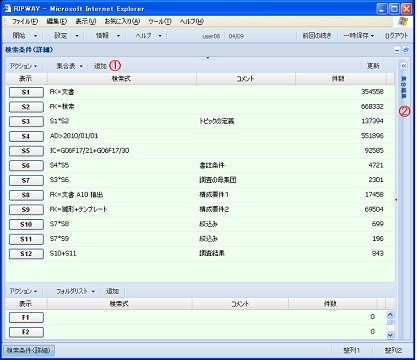Image resolution: width=417 pixels, height=360 pixels.
Task: Click the S6 display button
Action: [x=26, y=166]
